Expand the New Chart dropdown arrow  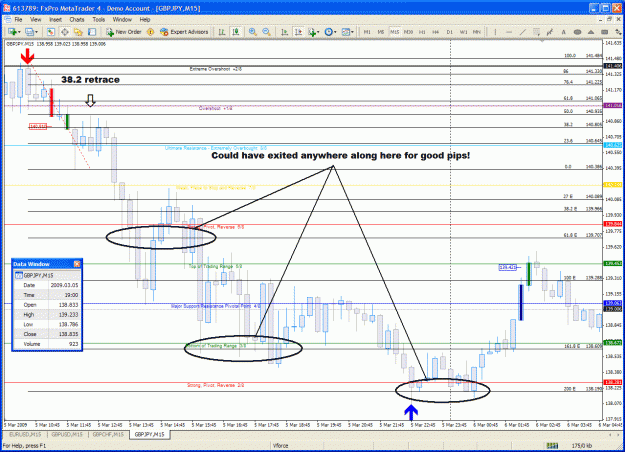click(x=19, y=32)
